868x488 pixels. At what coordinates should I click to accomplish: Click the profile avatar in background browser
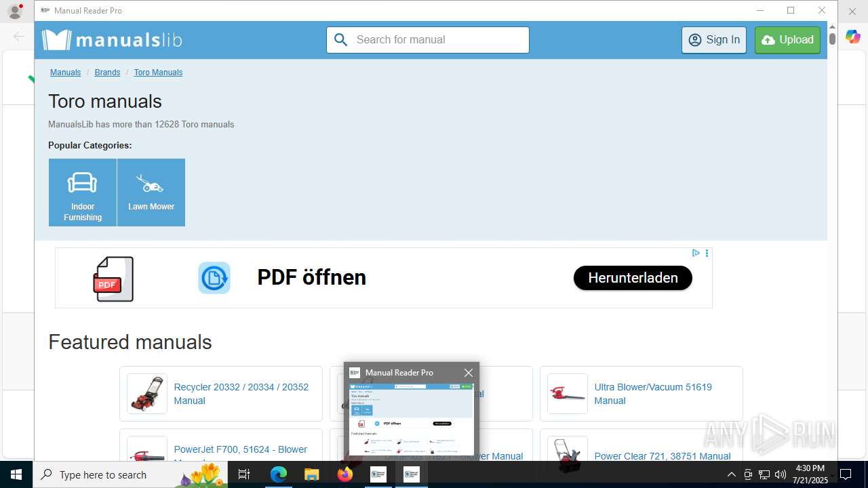[x=15, y=11]
